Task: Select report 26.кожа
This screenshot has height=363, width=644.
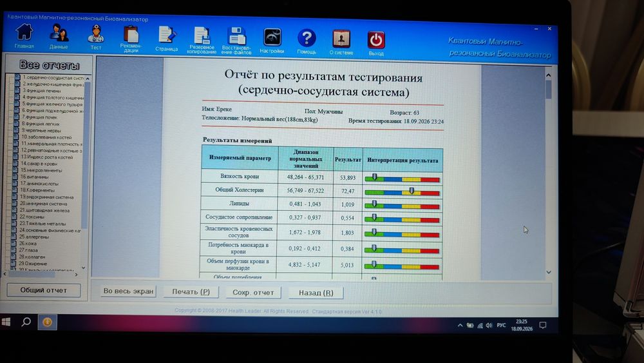Action: point(28,243)
